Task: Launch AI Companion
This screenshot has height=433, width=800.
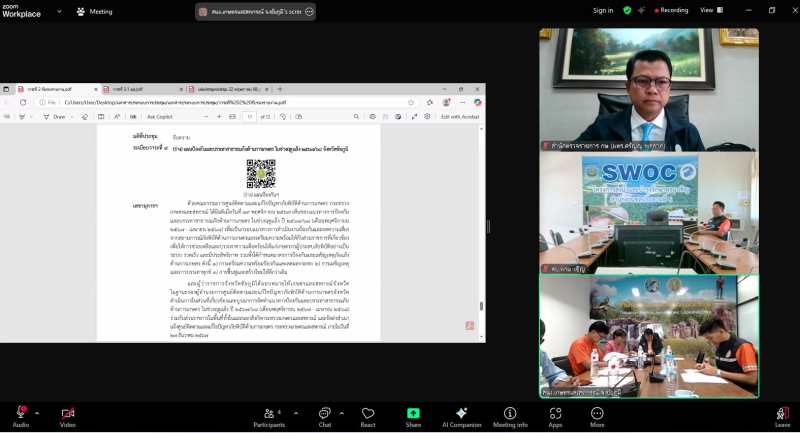Action: click(x=462, y=416)
